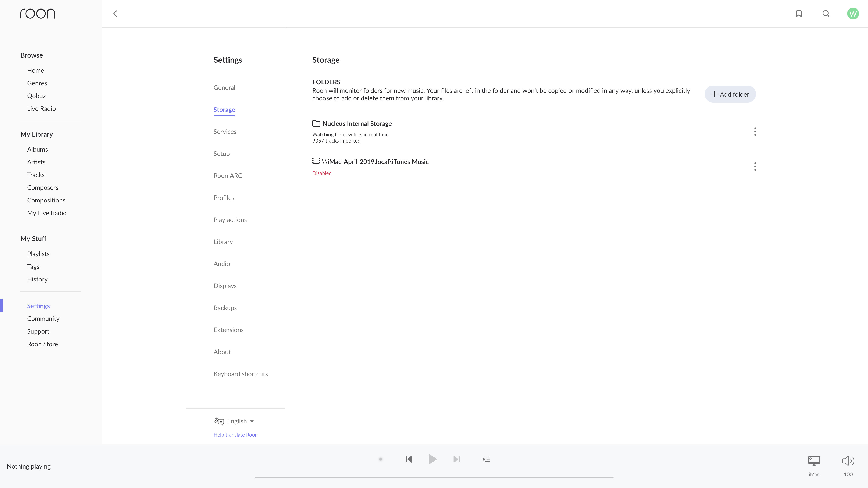Open Services settings tab
Viewport: 868px width, 488px height.
[225, 132]
